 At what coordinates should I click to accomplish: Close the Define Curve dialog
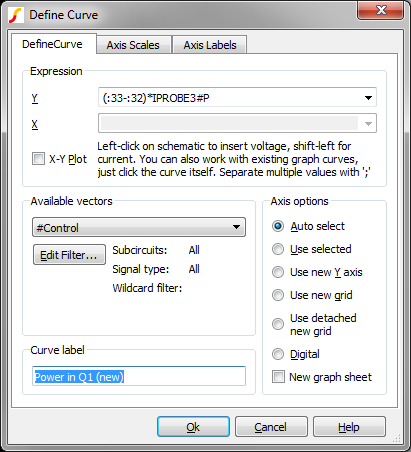click(380, 10)
